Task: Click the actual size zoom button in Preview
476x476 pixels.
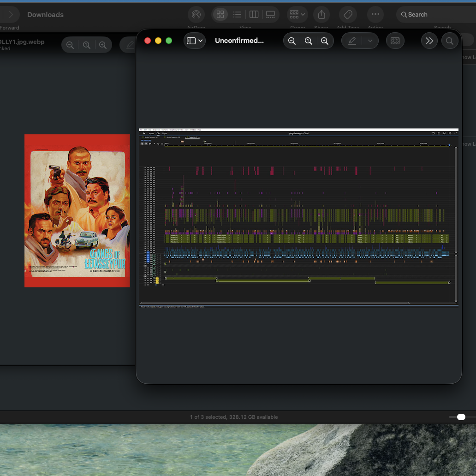Action: 309,41
